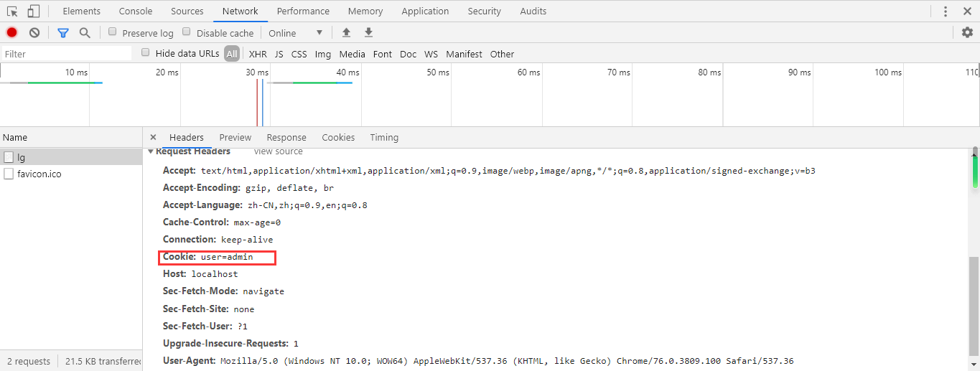Stop recording the network log
The height and width of the screenshot is (371, 980).
tap(12, 33)
